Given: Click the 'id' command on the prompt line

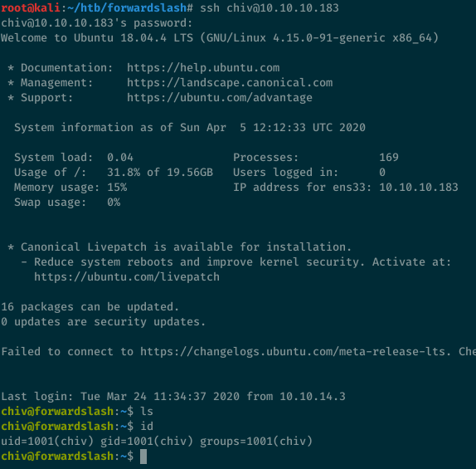Looking at the screenshot, I should [147, 427].
